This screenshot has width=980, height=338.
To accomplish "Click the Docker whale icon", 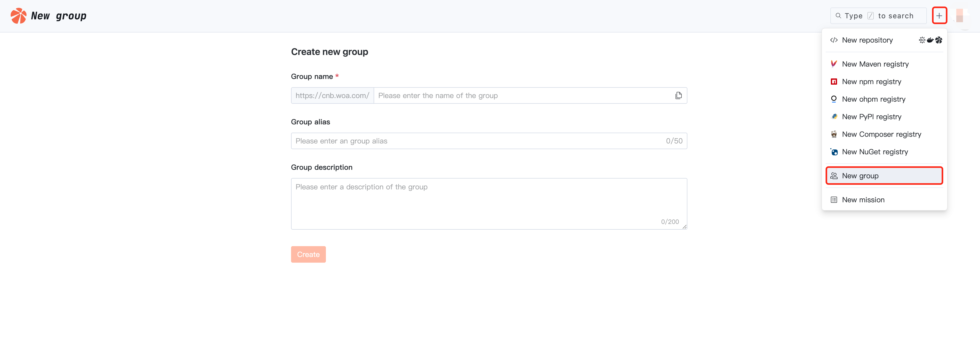I will point(930,40).
